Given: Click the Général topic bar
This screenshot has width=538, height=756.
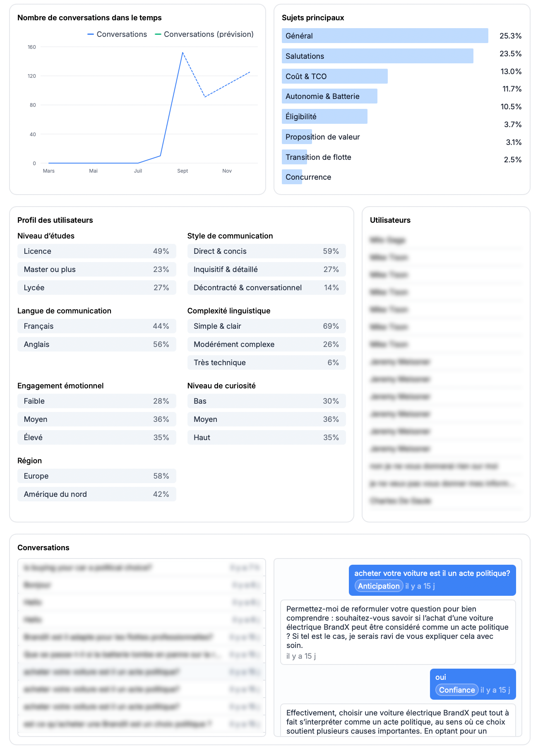Looking at the screenshot, I should pyautogui.click(x=384, y=36).
